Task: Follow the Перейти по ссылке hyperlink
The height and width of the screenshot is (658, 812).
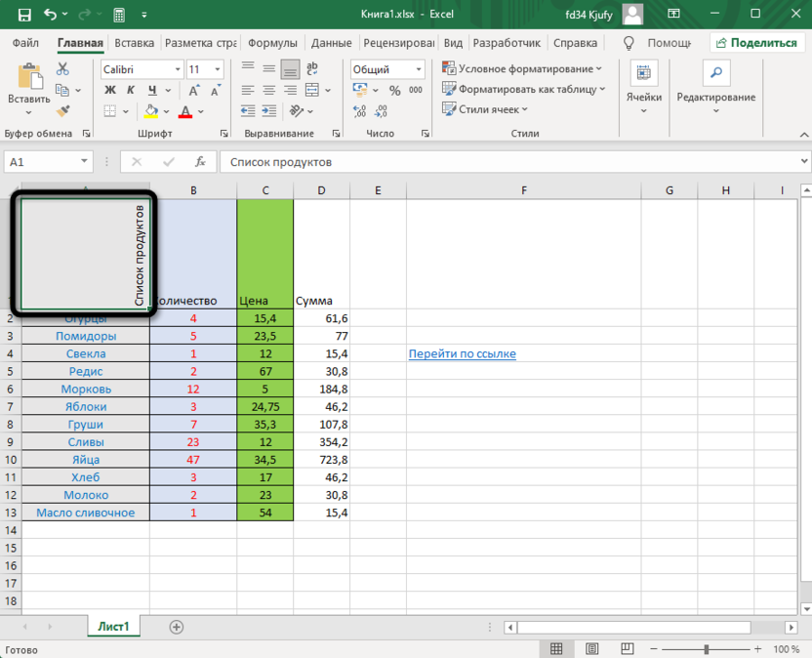Action: 462,353
